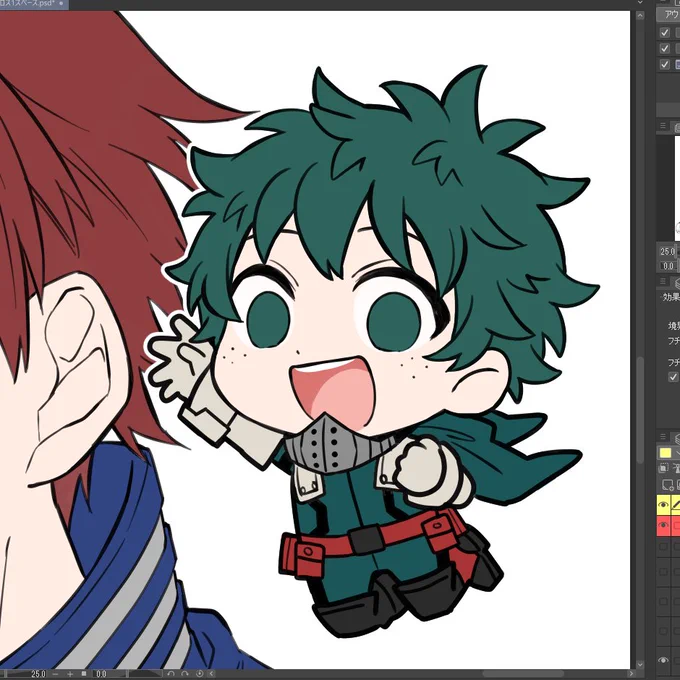Viewport: 680px width, 680px height.
Task: Toggle the bottom-most layer's eye icon
Action: (x=664, y=660)
